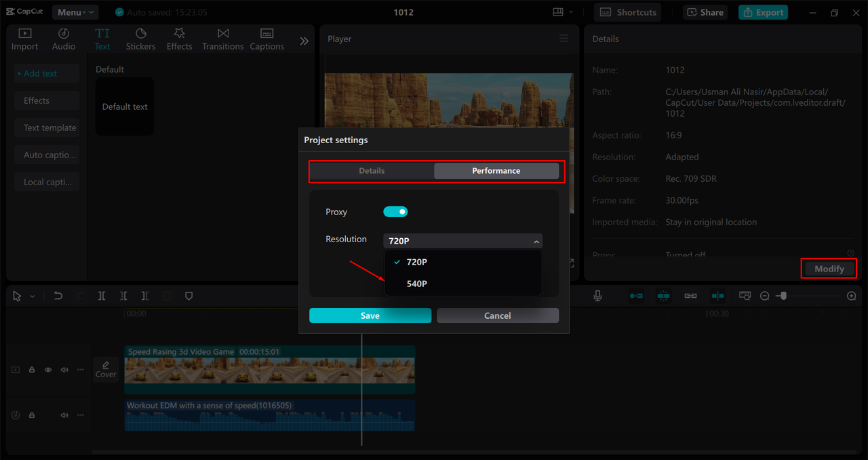Viewport: 868px width, 460px height.
Task: Zoom in the timeline with plus icon
Action: coord(852,296)
